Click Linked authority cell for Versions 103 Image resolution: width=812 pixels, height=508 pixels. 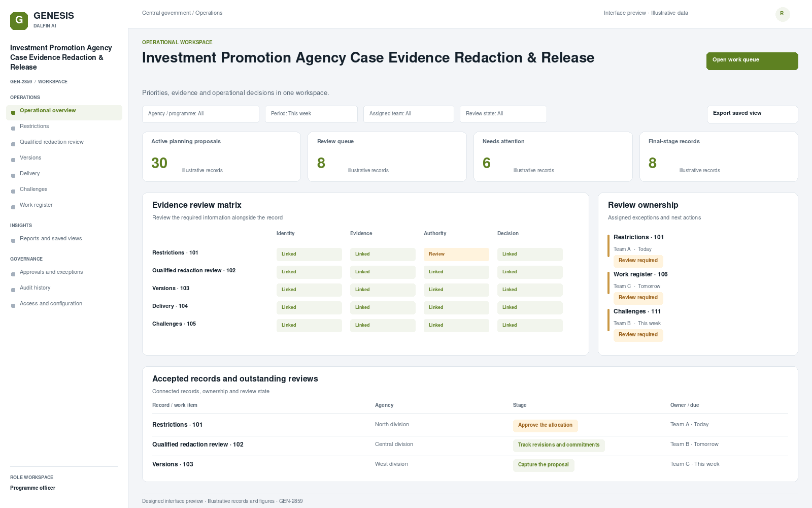pyautogui.click(x=456, y=290)
